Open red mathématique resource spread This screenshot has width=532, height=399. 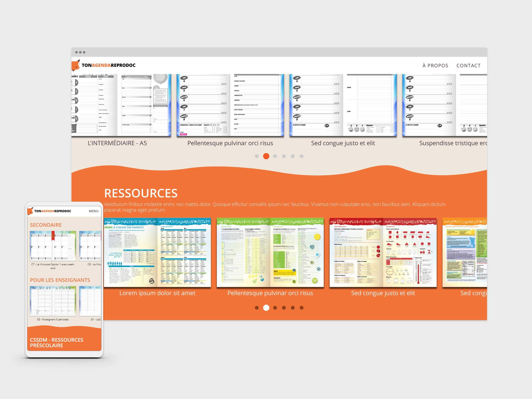coord(383,253)
